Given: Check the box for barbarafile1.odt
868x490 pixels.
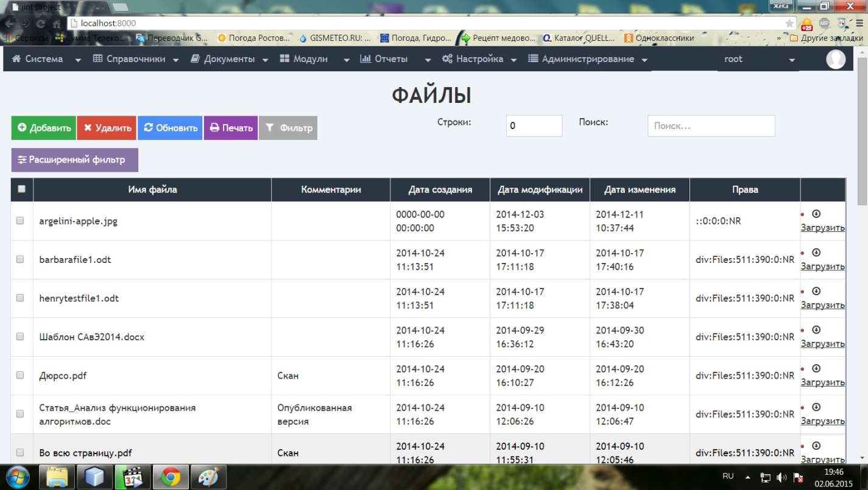Looking at the screenshot, I should [20, 259].
